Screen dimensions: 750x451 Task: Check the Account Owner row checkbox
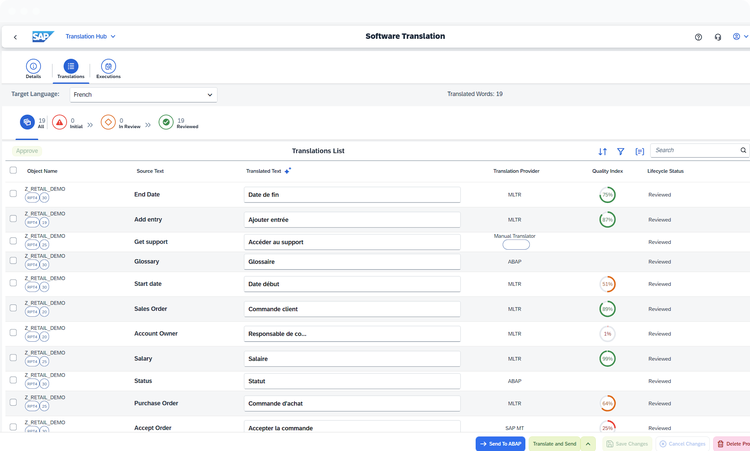pos(13,333)
